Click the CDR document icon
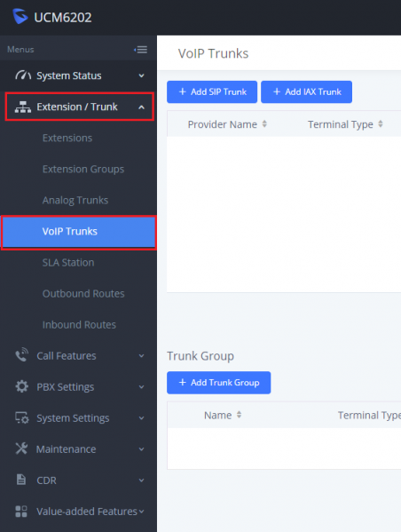Viewport: 401px width, 532px height. click(21, 480)
